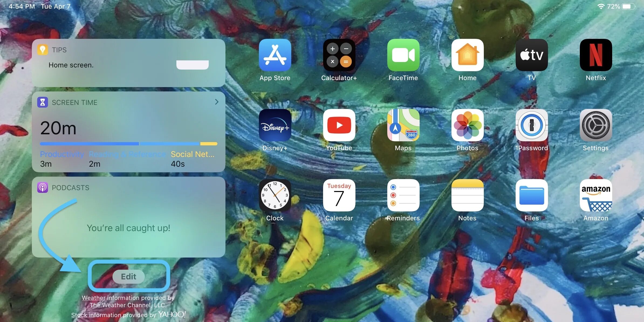The image size is (644, 322).
Task: Open the Home app icon
Action: [x=467, y=55]
